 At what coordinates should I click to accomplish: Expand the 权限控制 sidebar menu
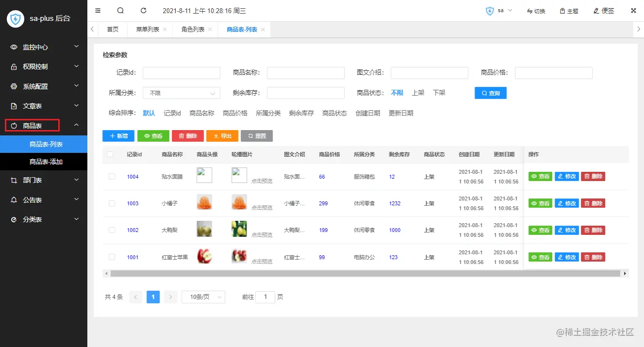click(44, 66)
